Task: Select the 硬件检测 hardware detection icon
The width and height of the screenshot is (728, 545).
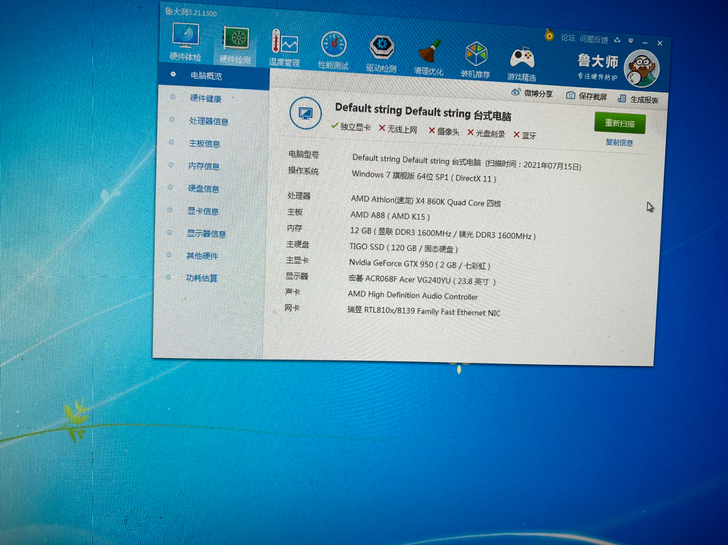Action: tap(235, 45)
